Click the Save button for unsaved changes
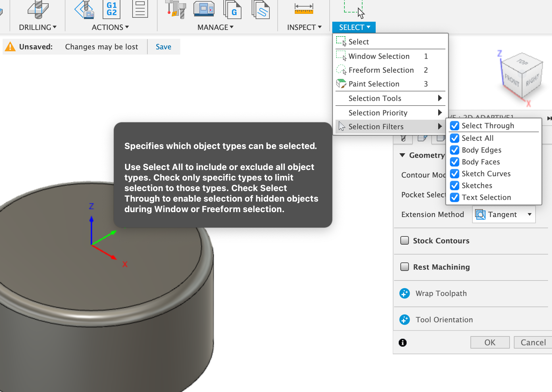This screenshot has height=392, width=552. [x=163, y=46]
